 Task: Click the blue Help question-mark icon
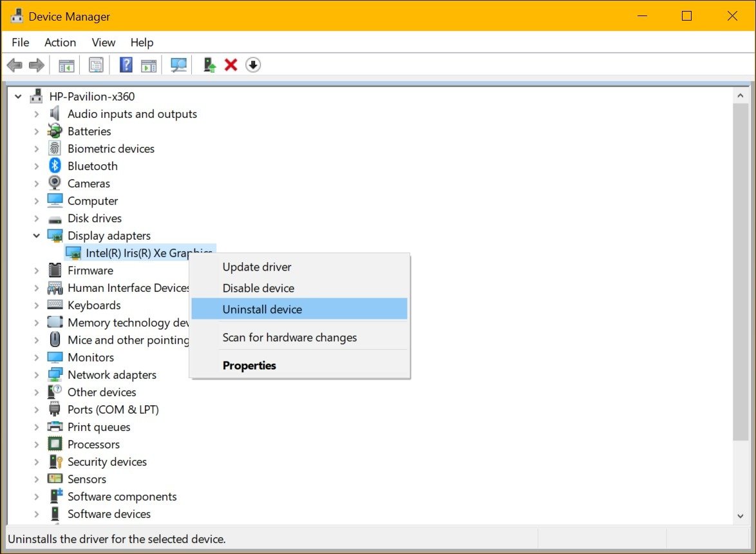click(x=126, y=64)
